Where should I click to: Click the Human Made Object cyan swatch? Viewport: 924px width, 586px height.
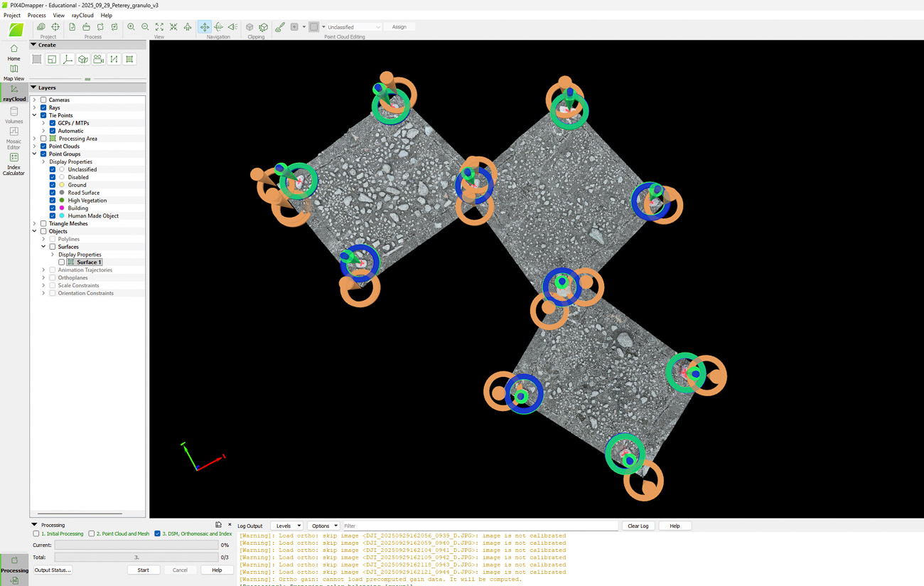click(62, 216)
